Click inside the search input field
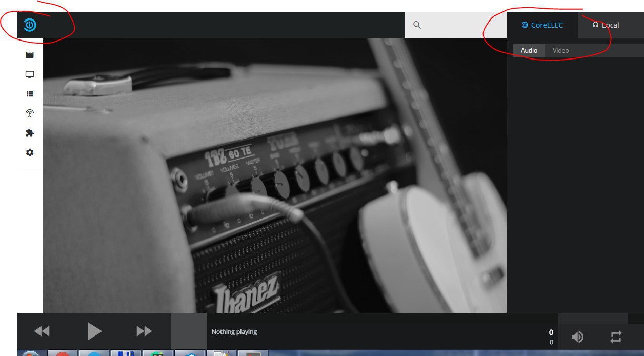 point(456,25)
